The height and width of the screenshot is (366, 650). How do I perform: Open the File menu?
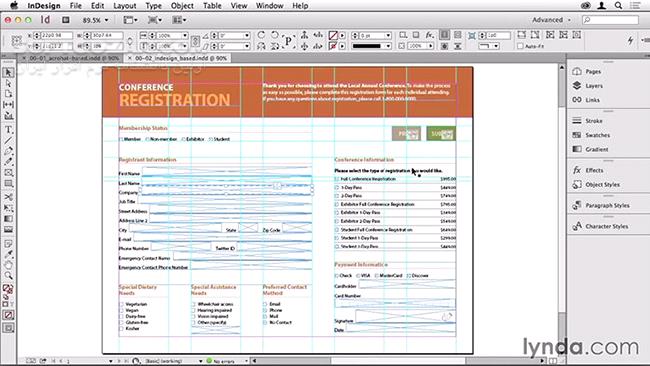(x=75, y=6)
